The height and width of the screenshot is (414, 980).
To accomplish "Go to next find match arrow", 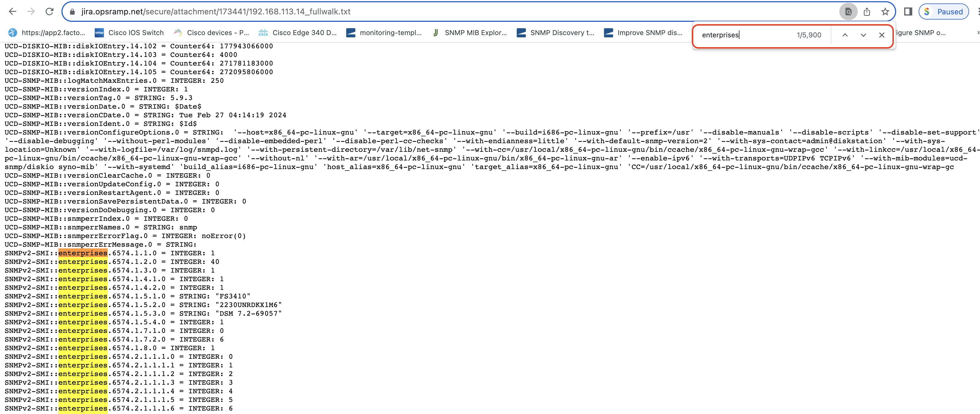I will coord(863,35).
